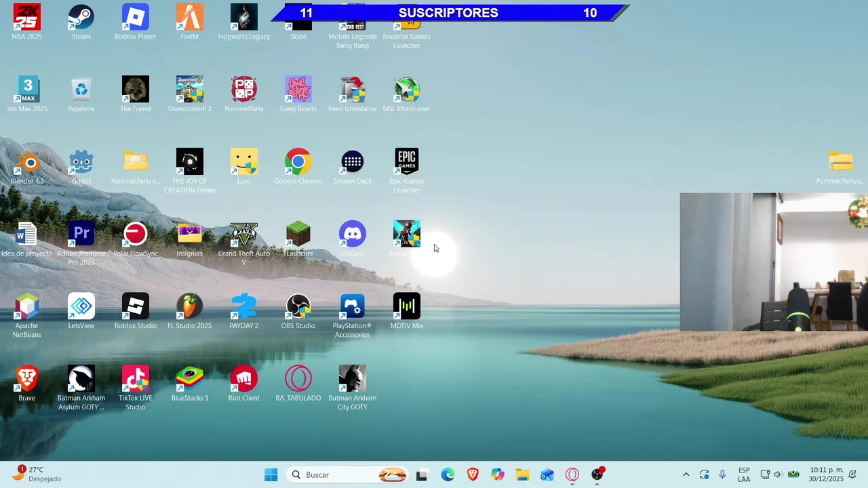Open Outlook from the taskbar

tap(547, 475)
